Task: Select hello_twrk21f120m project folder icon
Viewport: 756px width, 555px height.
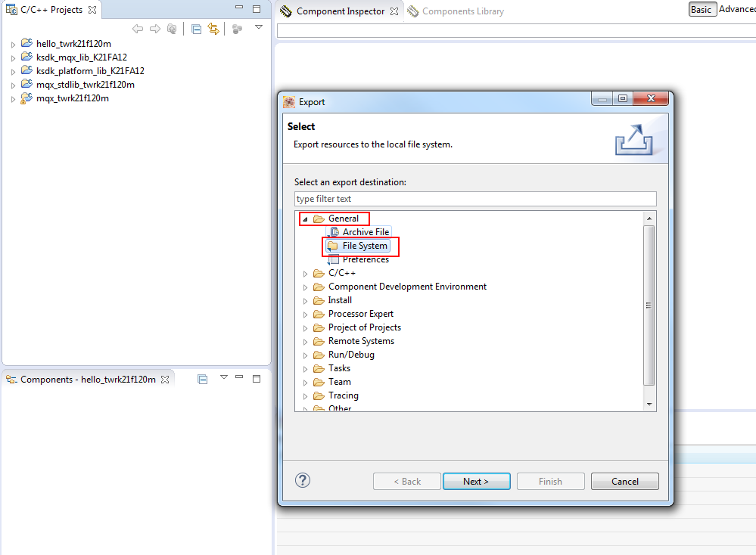Action: point(26,43)
